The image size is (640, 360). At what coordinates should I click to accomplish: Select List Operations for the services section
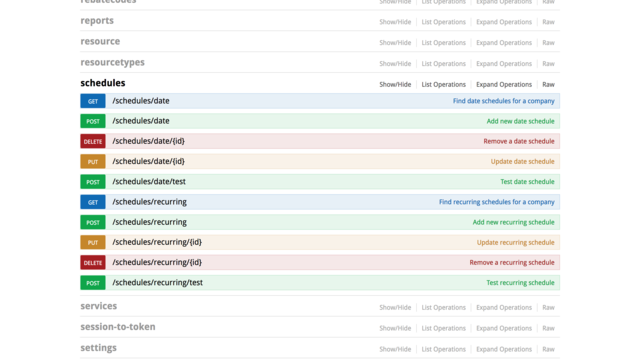(x=444, y=307)
